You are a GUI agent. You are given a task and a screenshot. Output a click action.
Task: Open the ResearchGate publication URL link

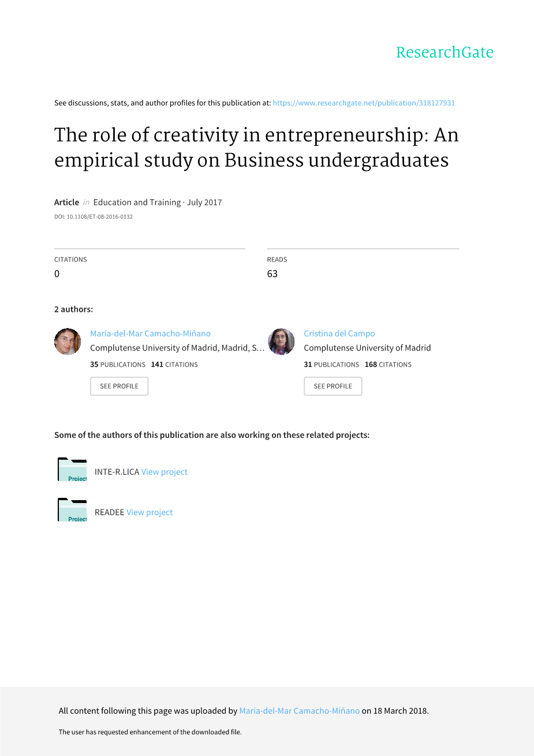tap(364, 103)
